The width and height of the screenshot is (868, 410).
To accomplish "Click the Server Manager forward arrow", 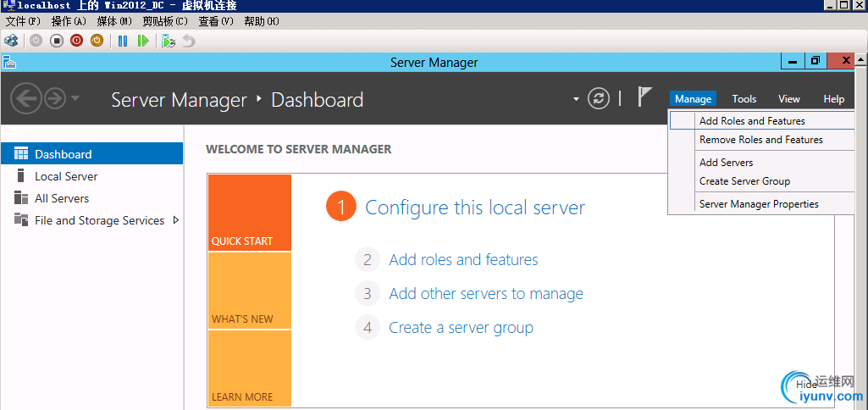I will (55, 98).
